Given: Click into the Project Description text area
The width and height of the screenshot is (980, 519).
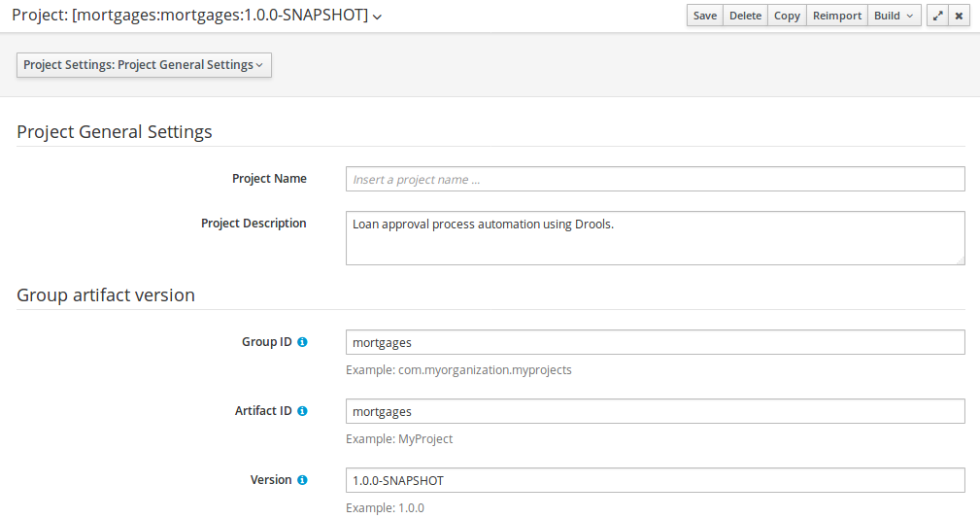Looking at the screenshot, I should [x=655, y=238].
